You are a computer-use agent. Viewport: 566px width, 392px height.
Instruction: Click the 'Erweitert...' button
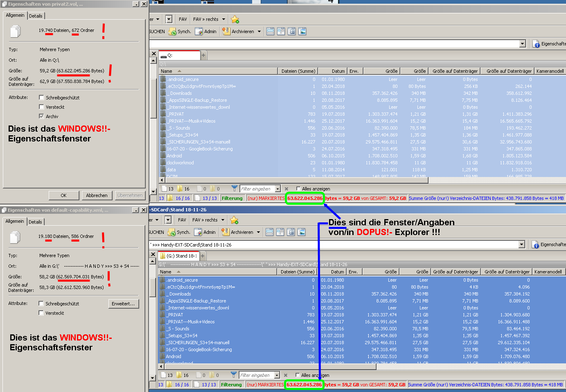[123, 304]
